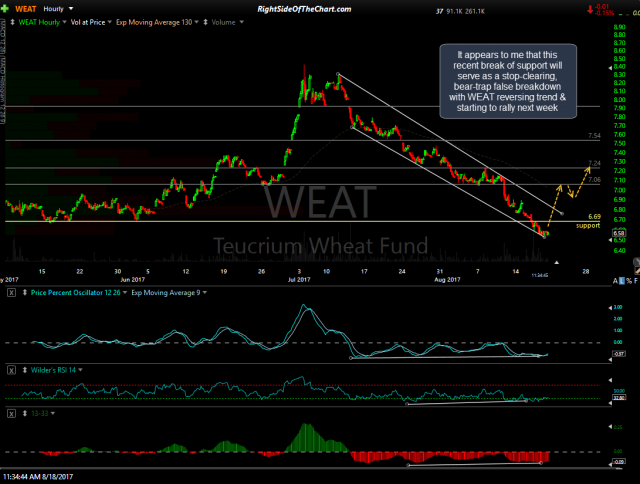Click the Jun 2017 time axis label
Screen dimensions: 640x484
tap(133, 280)
